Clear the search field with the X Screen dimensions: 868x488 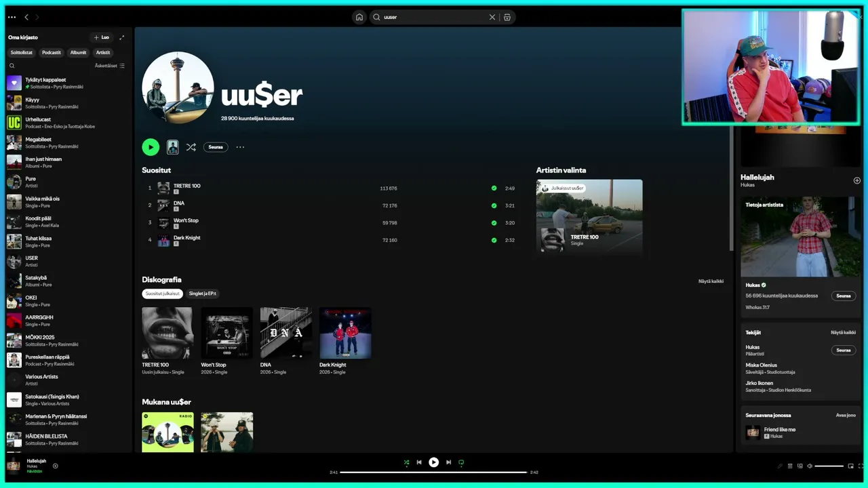[492, 17]
